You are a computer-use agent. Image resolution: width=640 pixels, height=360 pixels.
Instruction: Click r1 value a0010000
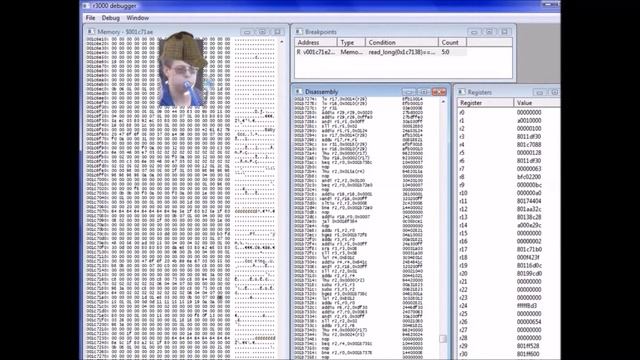[529, 120]
